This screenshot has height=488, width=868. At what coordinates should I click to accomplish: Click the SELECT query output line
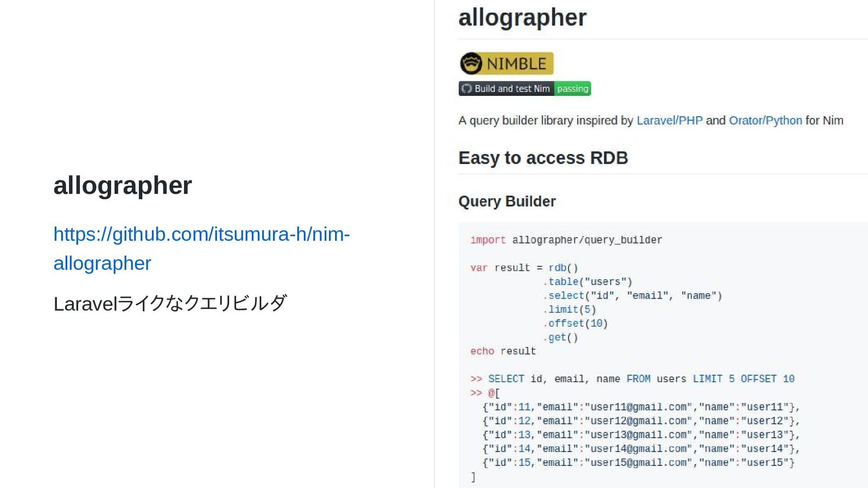point(632,379)
